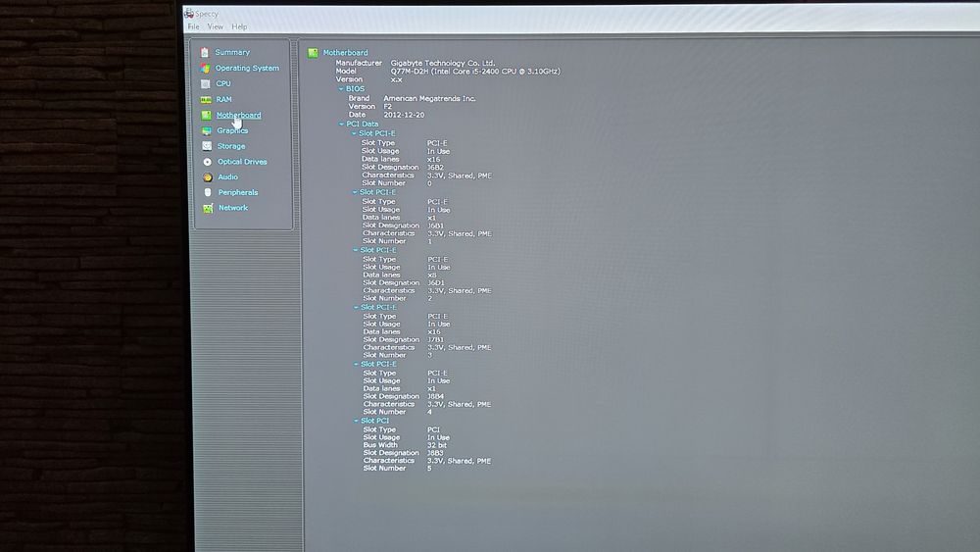980x552 pixels.
Task: Select the Motherboard sidebar link
Action: click(x=239, y=115)
